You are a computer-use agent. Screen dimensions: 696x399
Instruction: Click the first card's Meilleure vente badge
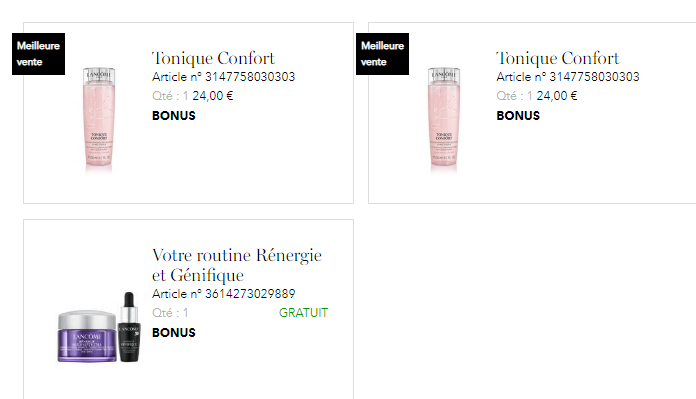click(38, 54)
